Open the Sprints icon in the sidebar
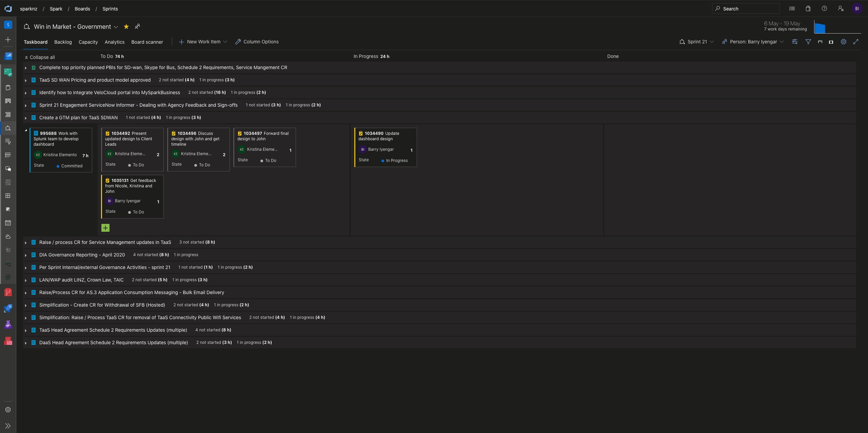Image resolution: width=868 pixels, height=433 pixels. tap(8, 128)
